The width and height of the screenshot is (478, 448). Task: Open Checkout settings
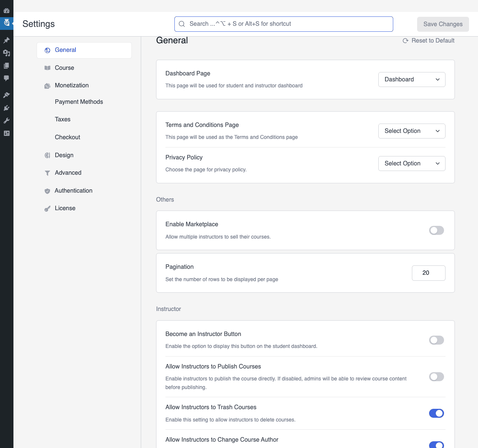click(68, 137)
